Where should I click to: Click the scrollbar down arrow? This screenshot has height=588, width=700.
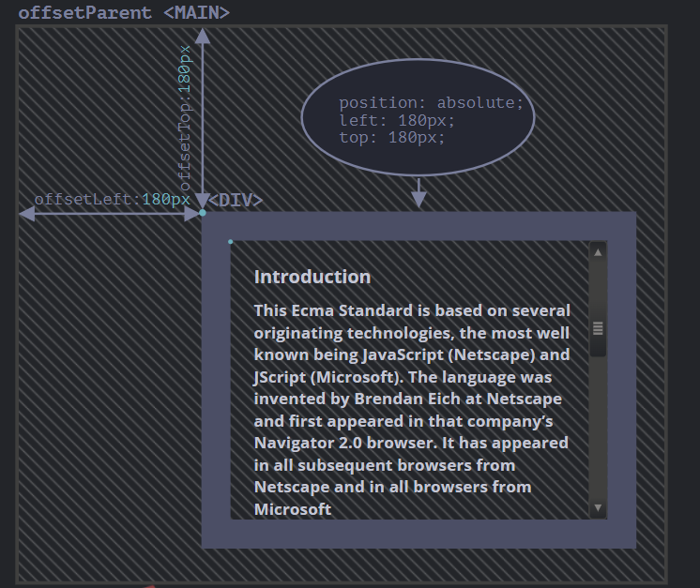point(598,507)
